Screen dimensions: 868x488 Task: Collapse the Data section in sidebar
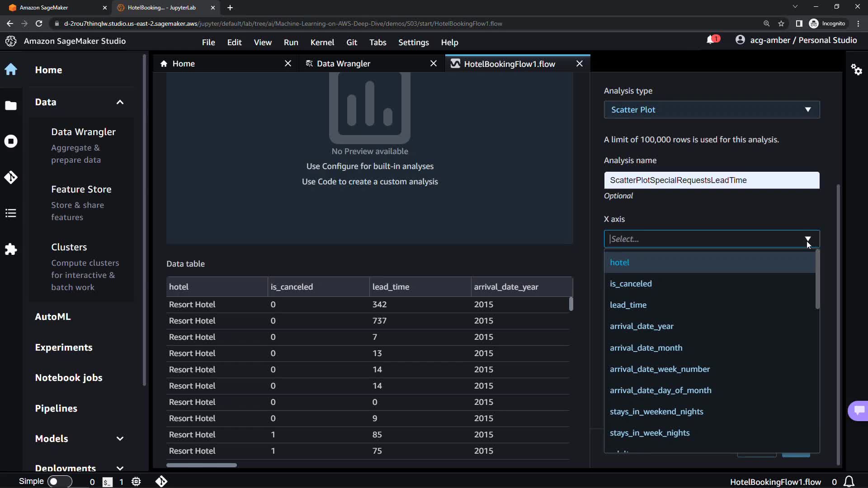point(120,102)
